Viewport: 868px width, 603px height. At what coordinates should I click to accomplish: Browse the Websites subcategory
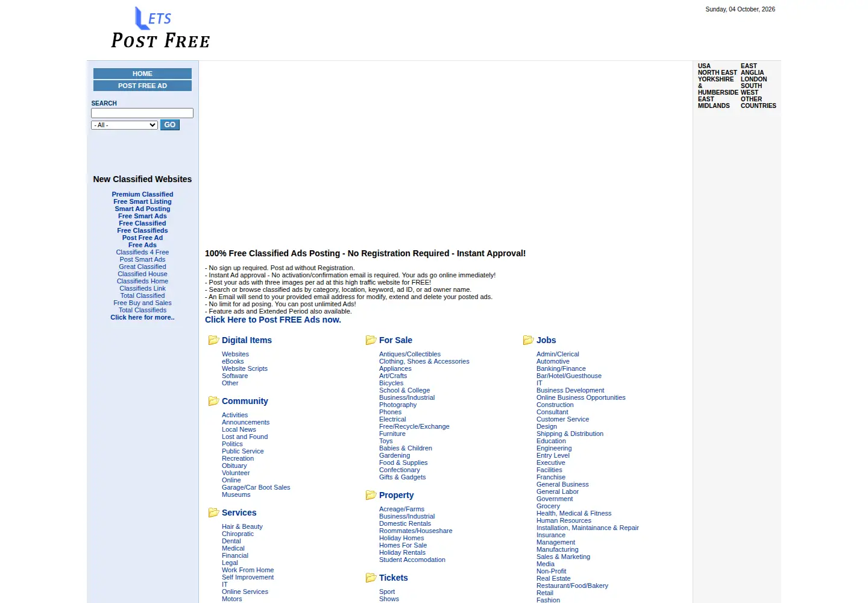click(235, 354)
